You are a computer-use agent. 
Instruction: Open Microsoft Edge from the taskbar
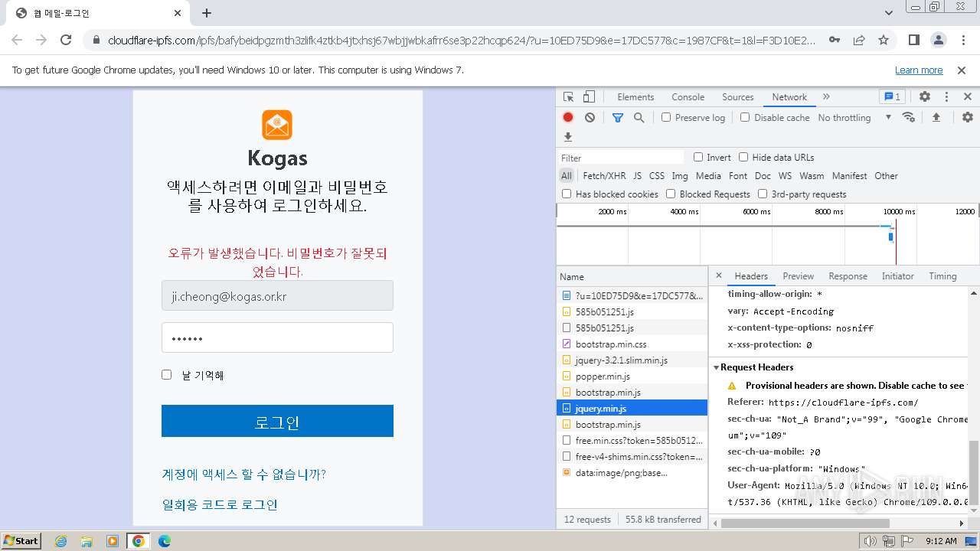click(164, 541)
